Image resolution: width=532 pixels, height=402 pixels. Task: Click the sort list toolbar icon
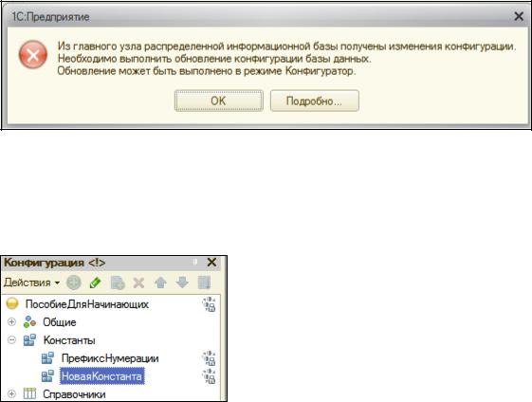(204, 283)
